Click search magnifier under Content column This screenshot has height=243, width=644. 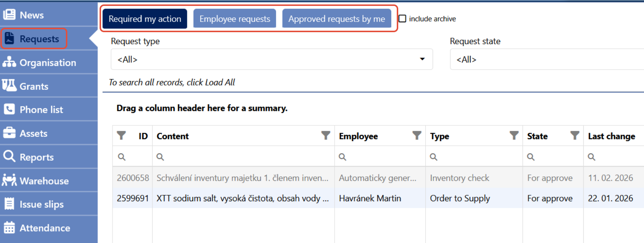click(x=160, y=157)
